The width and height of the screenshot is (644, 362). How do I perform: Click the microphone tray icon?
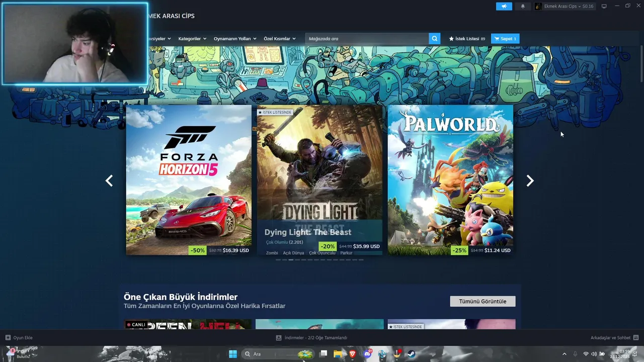[575, 354]
